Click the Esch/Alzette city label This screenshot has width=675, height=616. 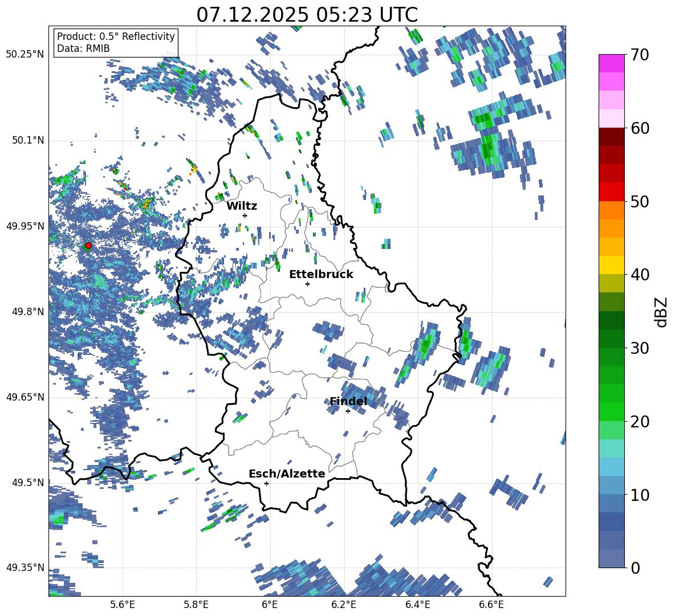287,474
